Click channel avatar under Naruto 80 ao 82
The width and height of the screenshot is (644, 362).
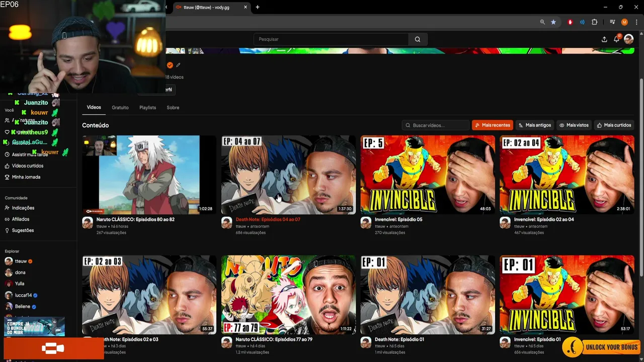point(88,223)
